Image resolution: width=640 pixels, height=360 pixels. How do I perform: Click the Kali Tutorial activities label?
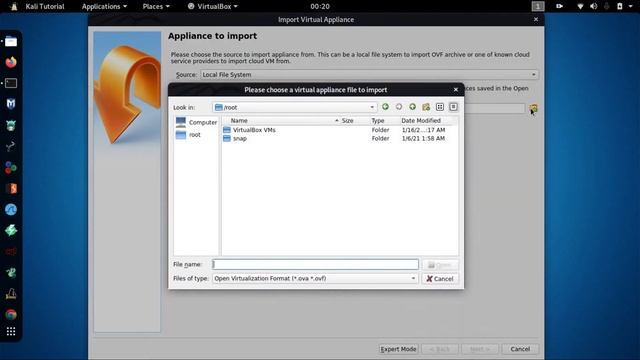click(x=44, y=6)
